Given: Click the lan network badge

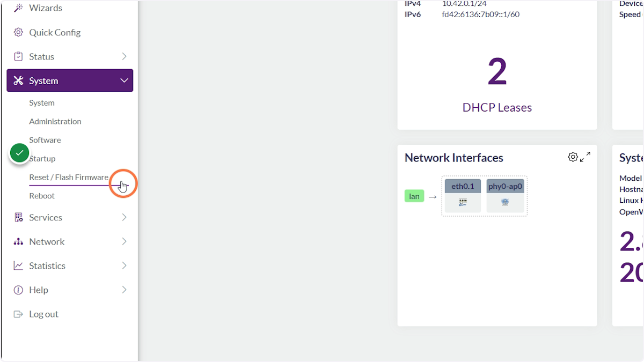Looking at the screenshot, I should 414,196.
